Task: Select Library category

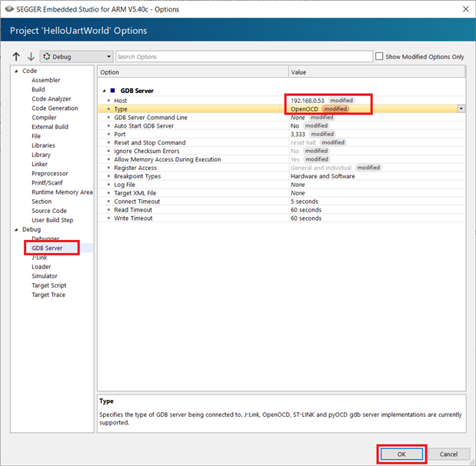Action: [41, 155]
